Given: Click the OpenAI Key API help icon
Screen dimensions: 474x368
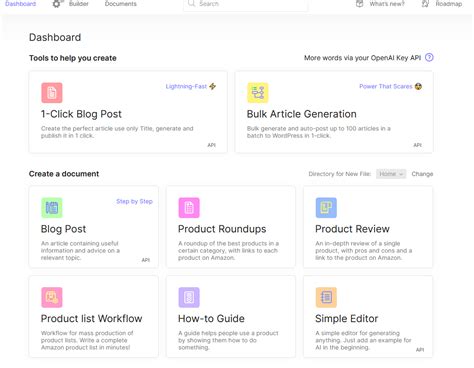Looking at the screenshot, I should tap(429, 57).
